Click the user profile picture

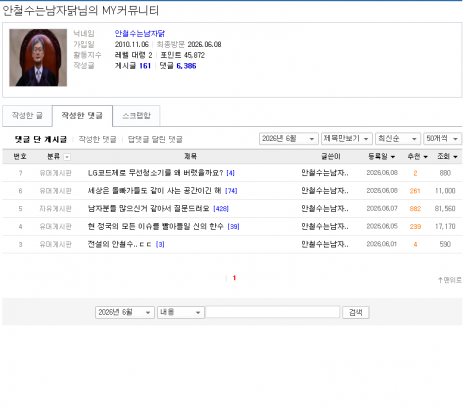[x=38, y=58]
